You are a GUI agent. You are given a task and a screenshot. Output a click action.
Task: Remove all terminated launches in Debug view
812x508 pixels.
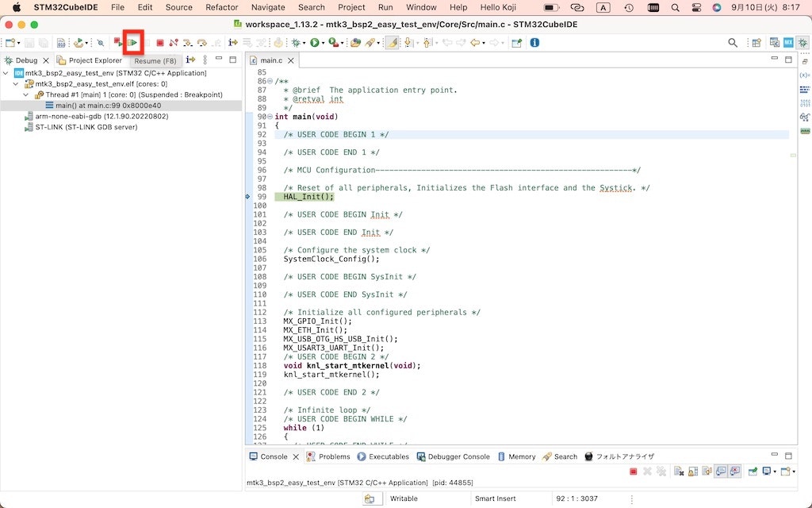pyautogui.click(x=661, y=471)
